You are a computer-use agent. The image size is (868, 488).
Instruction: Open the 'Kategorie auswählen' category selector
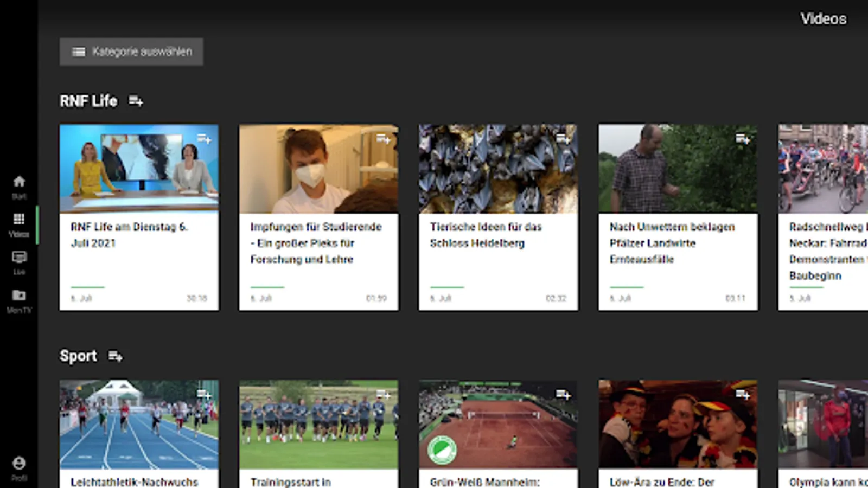(x=131, y=52)
